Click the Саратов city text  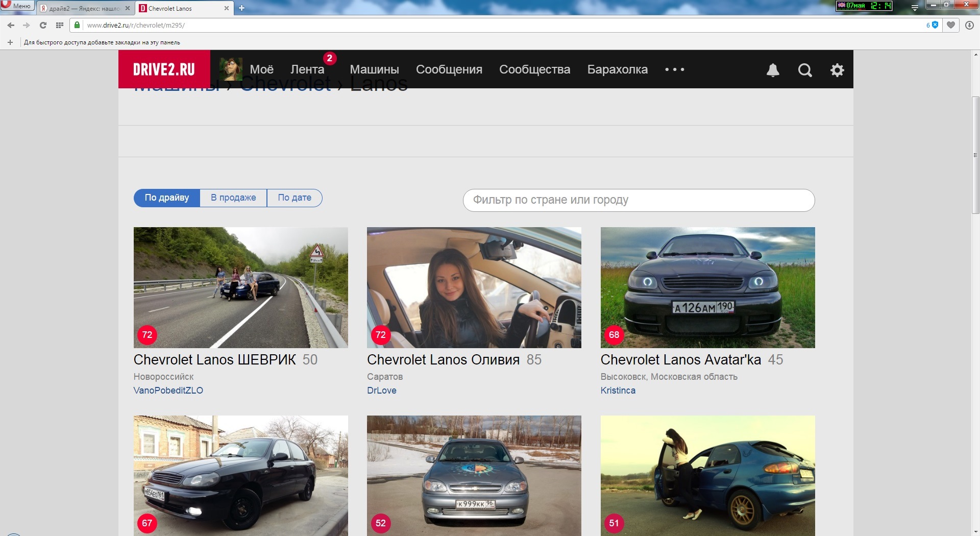(x=385, y=377)
